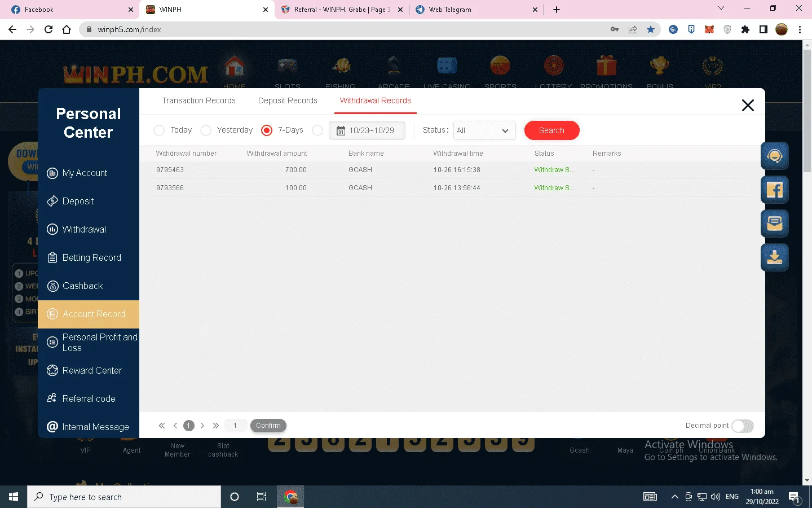This screenshot has width=812, height=508.
Task: Click the 700.00 withdrawal amount
Action: pyautogui.click(x=296, y=170)
